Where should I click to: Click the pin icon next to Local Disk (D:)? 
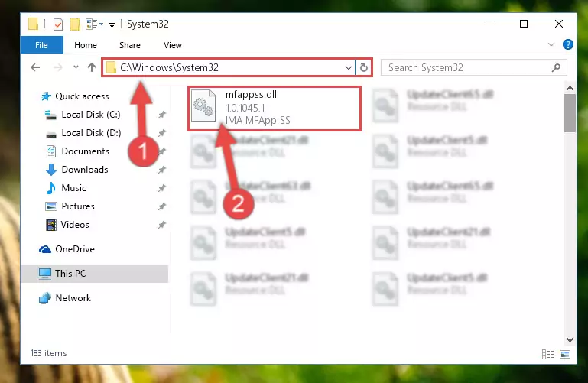(161, 133)
